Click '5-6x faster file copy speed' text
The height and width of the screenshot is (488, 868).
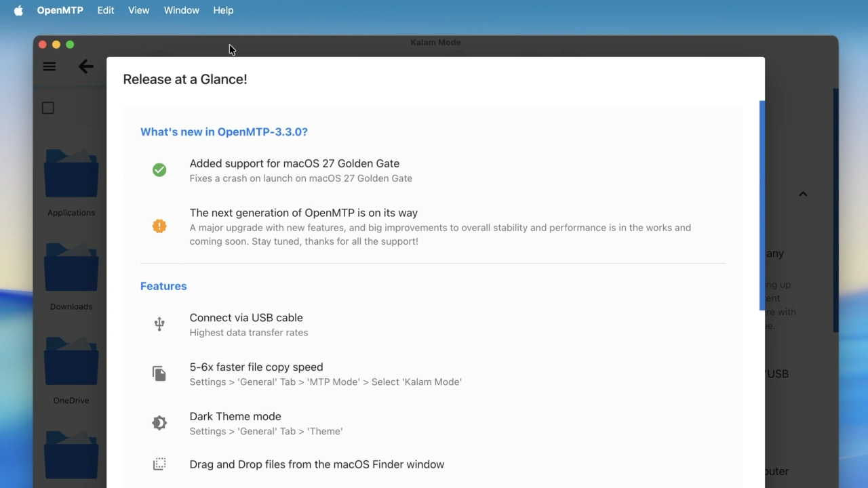256,367
